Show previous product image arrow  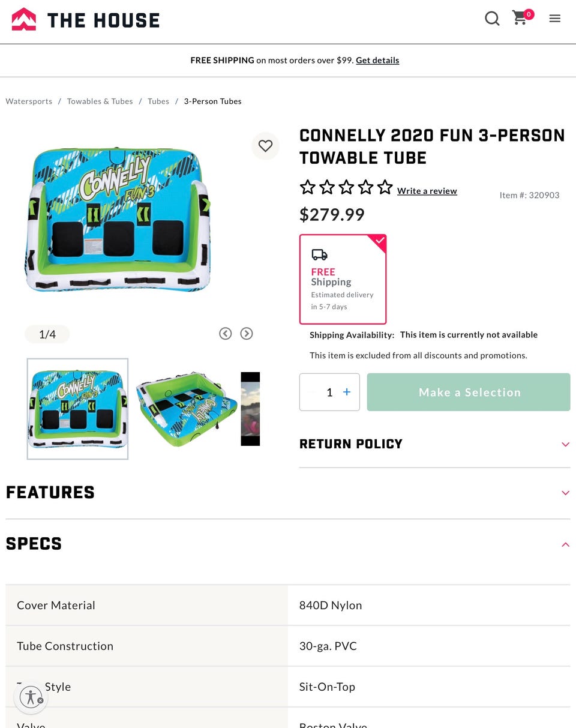tap(225, 334)
